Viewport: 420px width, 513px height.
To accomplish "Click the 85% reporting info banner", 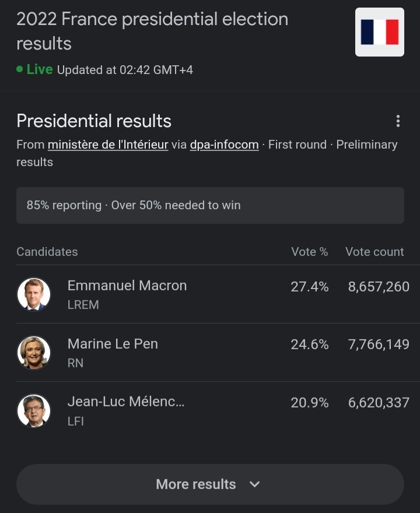I will 210,205.
